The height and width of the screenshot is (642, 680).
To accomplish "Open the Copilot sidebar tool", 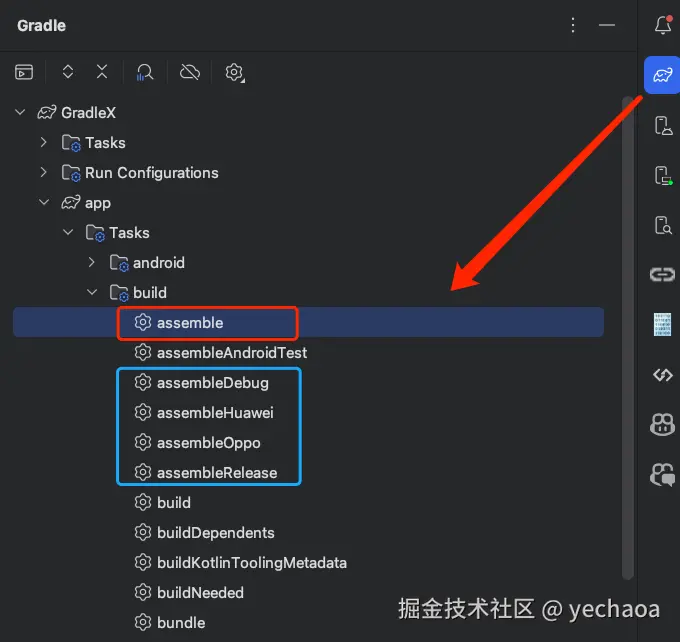I will [x=662, y=424].
